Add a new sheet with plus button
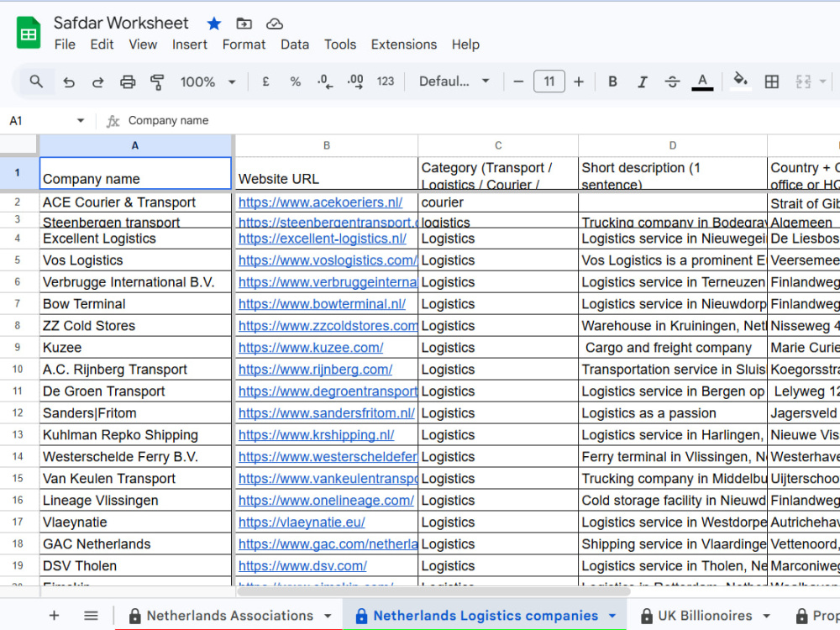This screenshot has height=630, width=840. [54, 615]
